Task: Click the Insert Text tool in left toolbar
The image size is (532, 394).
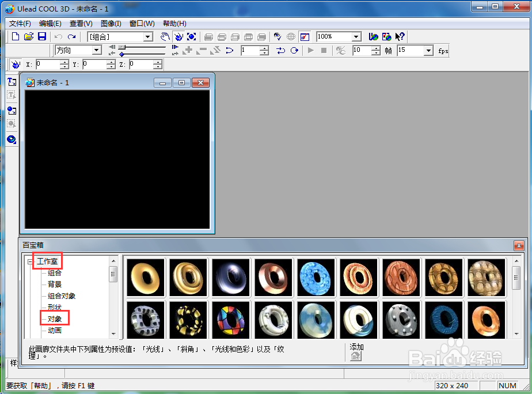Action: [x=12, y=82]
